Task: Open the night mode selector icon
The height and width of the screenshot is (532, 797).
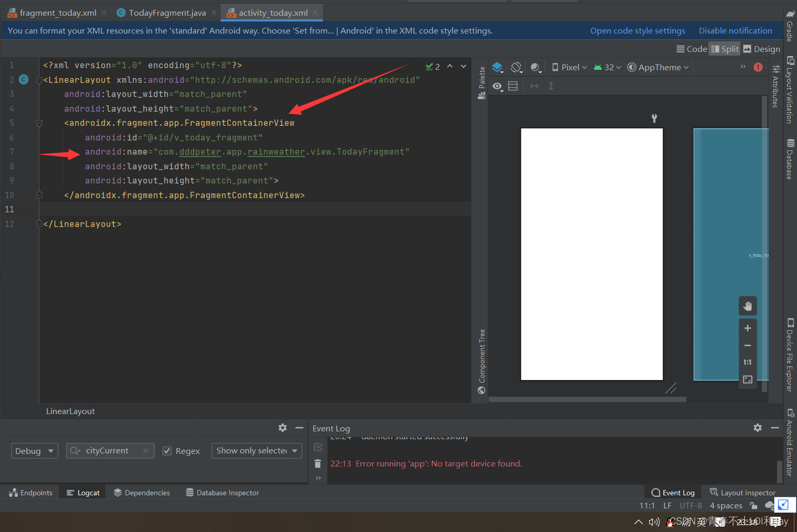Action: click(x=535, y=67)
